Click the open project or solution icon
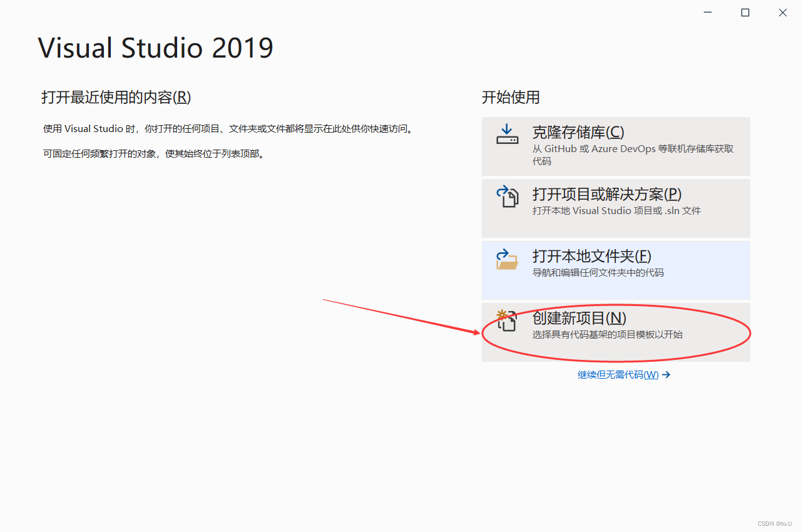Image resolution: width=801 pixels, height=532 pixels. 508,196
